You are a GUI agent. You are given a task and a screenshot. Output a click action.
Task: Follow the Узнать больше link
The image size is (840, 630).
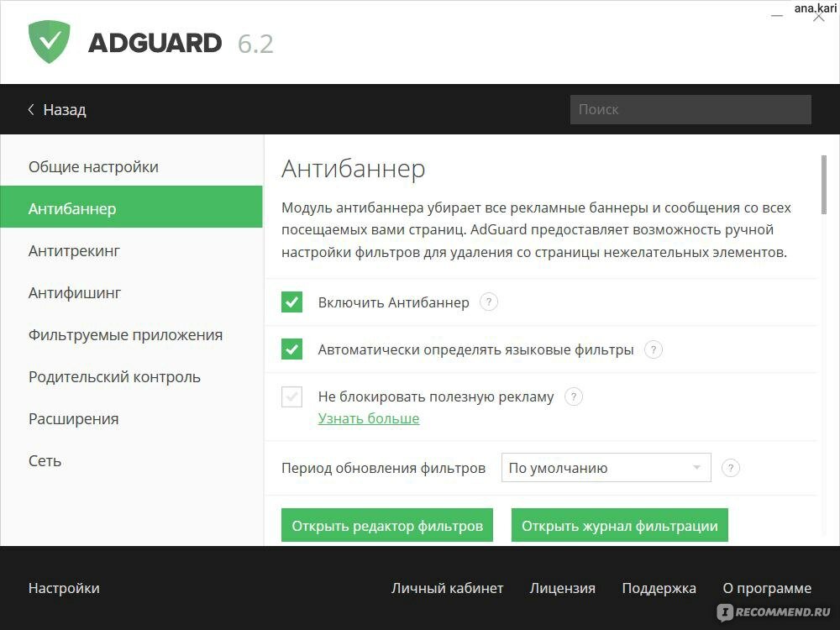[369, 418]
